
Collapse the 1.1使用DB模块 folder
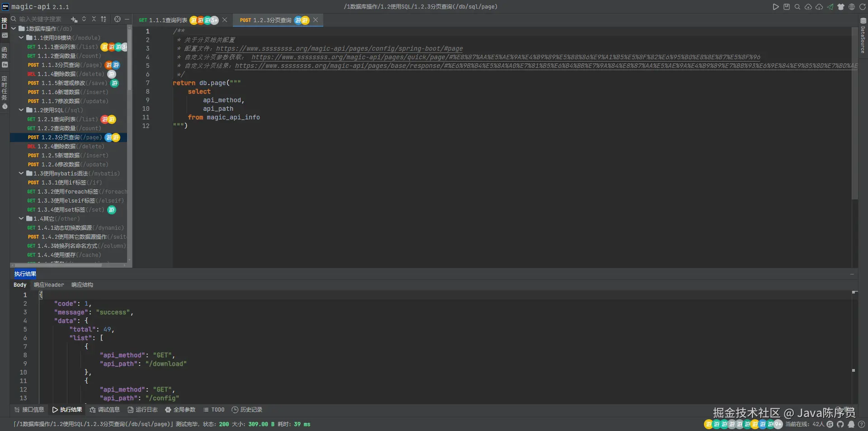21,38
